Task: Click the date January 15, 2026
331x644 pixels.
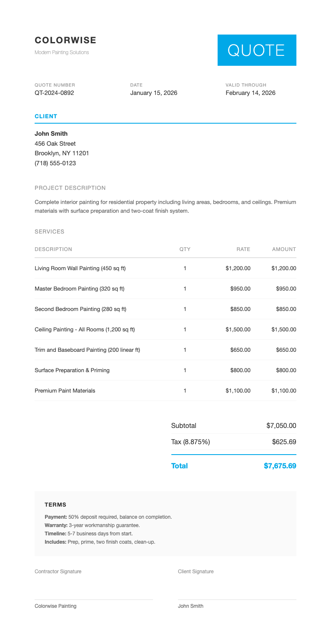Action: 153,93
